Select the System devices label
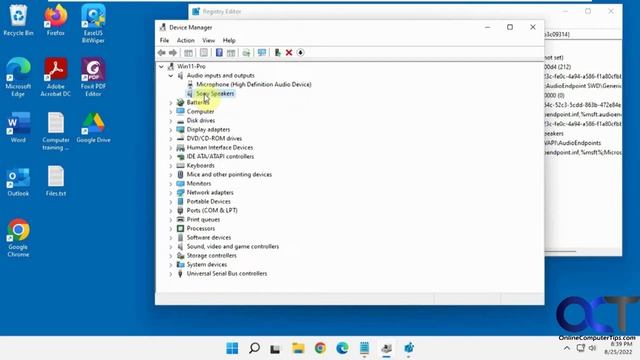The height and width of the screenshot is (360, 640). [207, 264]
